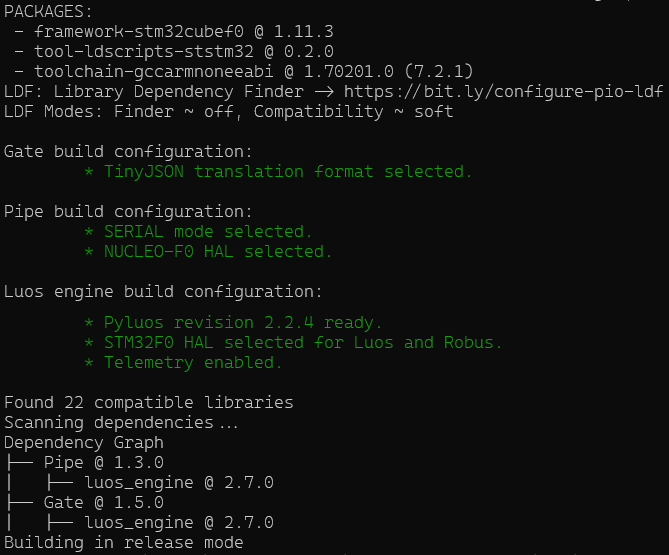Click the Gate build configuration heading
Viewport: 669px width, 555px height.
[x=128, y=151]
